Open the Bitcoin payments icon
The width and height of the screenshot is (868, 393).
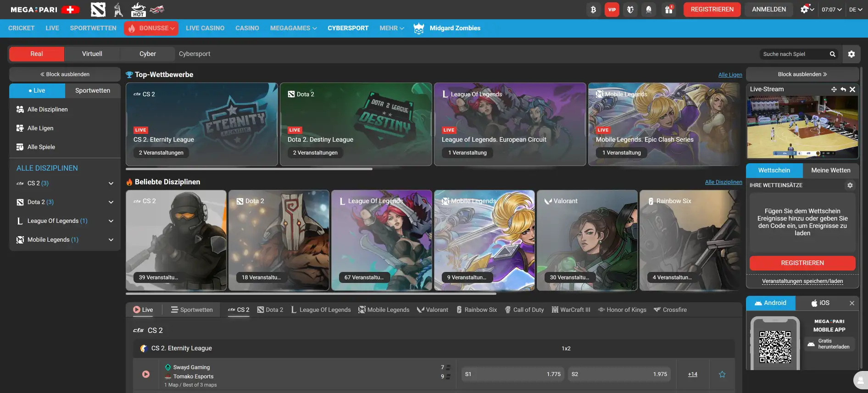593,9
